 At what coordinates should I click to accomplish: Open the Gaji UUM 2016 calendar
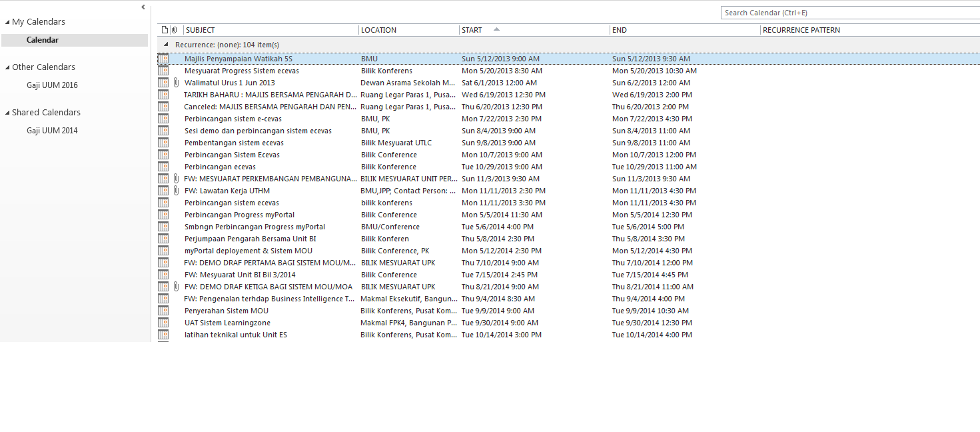52,85
